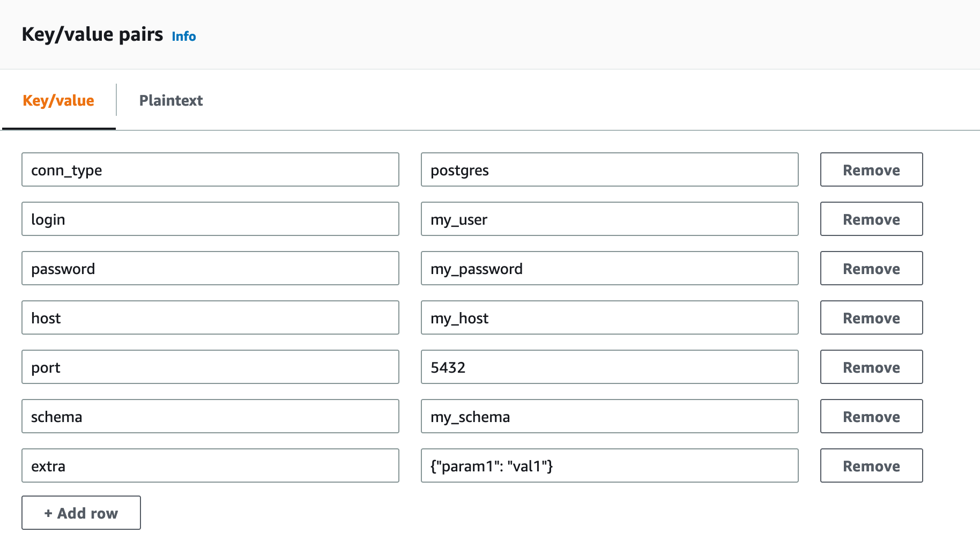
Task: Open the Info link beside Key/value pairs
Action: pos(183,36)
